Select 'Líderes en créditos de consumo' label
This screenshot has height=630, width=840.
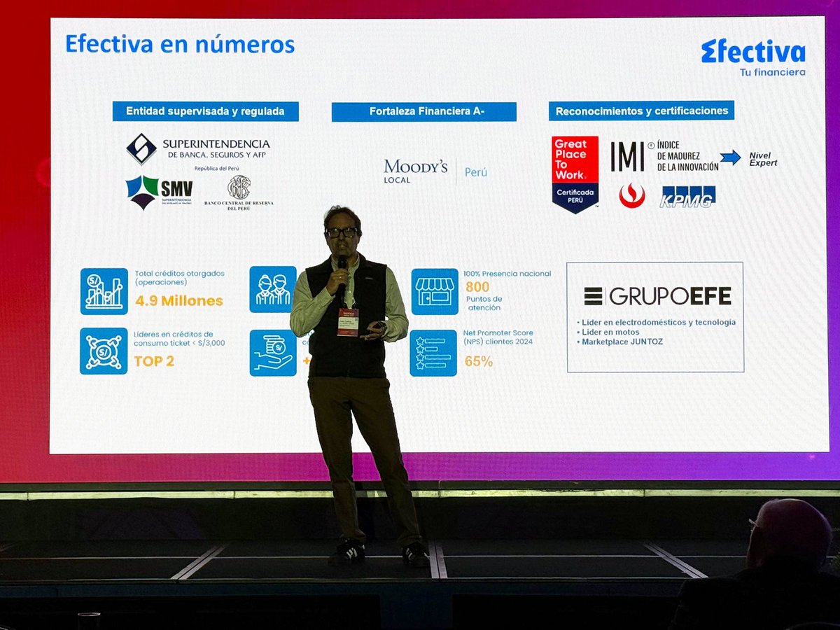tap(180, 339)
